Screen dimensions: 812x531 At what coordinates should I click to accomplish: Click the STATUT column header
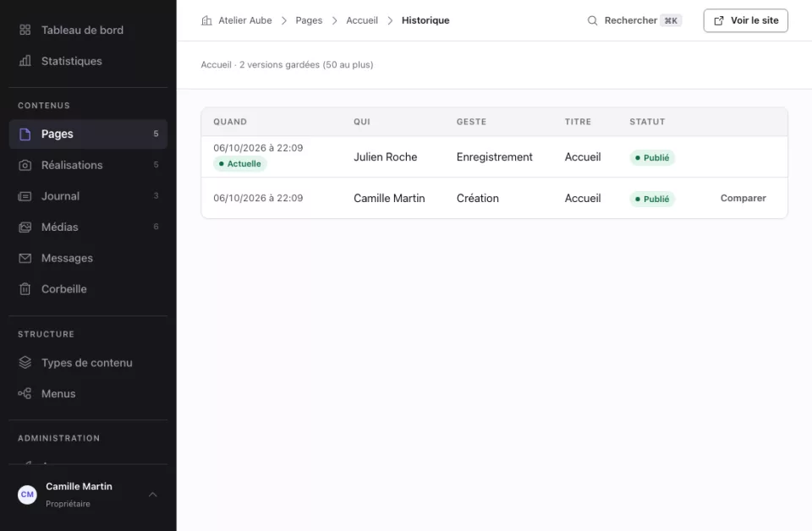pos(647,122)
